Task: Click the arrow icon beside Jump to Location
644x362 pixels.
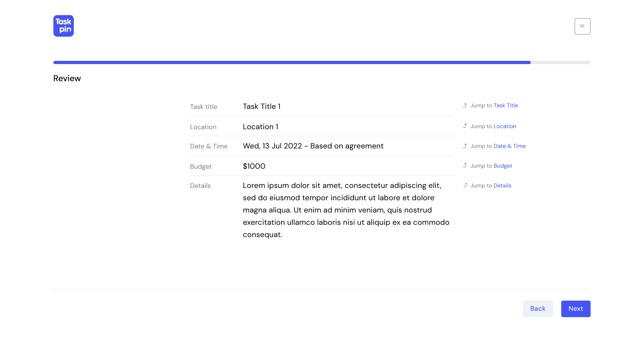Action: point(465,125)
